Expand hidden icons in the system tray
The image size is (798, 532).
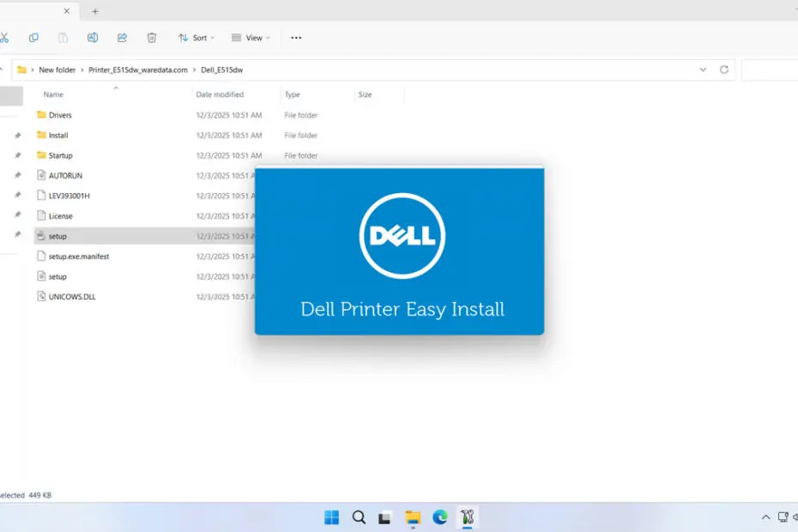(x=765, y=517)
